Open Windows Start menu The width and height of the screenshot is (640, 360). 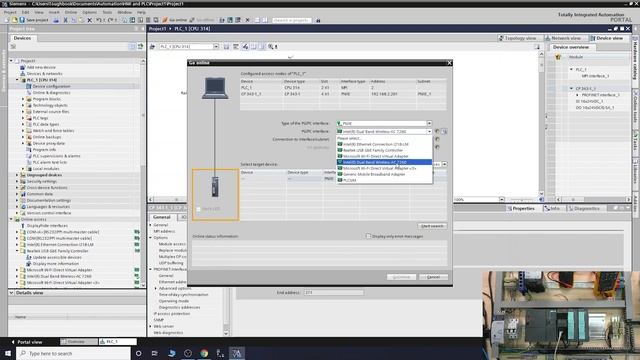click(8, 353)
